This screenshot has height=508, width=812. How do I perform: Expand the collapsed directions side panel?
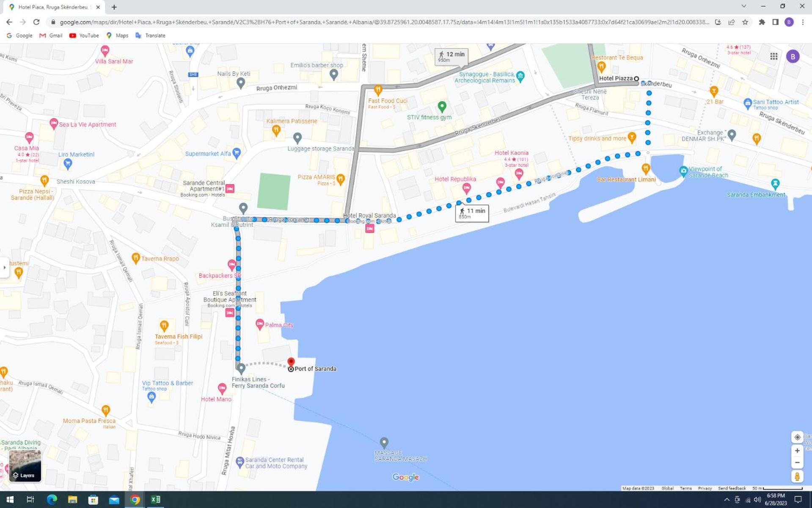(x=5, y=267)
